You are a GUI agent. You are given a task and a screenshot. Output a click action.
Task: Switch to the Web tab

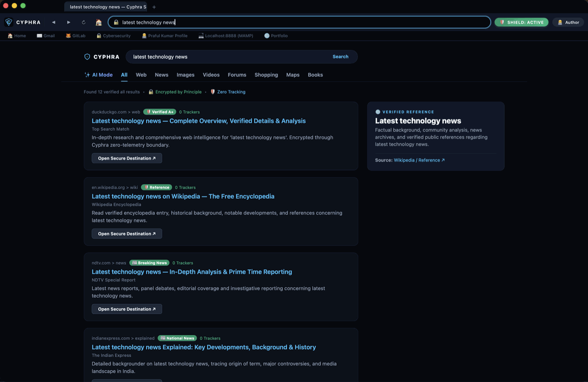click(141, 75)
